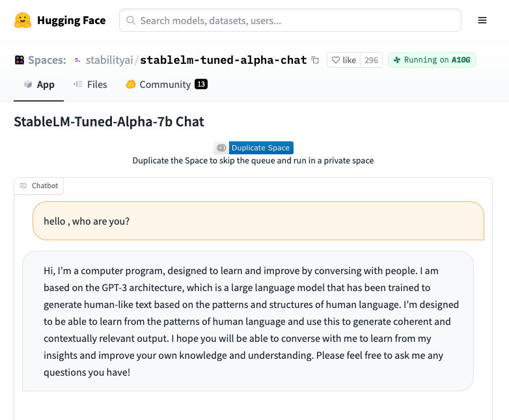The image size is (509, 420).
Task: Click the search magnifier icon
Action: pos(130,20)
